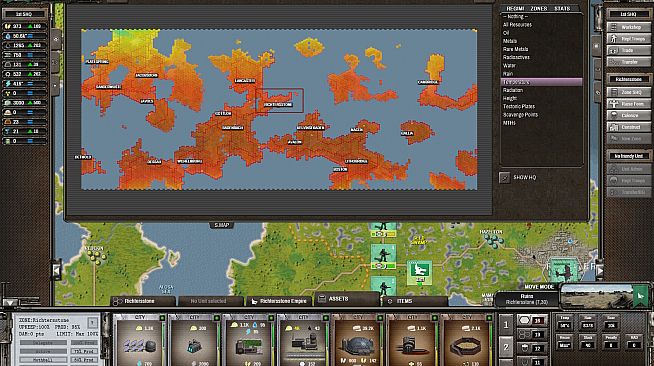
Task: Click the Temp readout box
Action: point(565,323)
